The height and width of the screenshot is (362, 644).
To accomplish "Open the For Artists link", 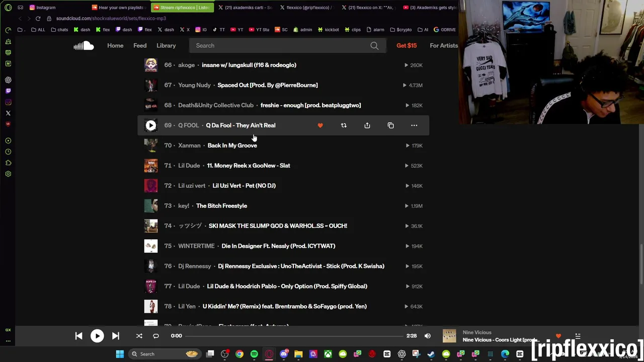I will (444, 46).
